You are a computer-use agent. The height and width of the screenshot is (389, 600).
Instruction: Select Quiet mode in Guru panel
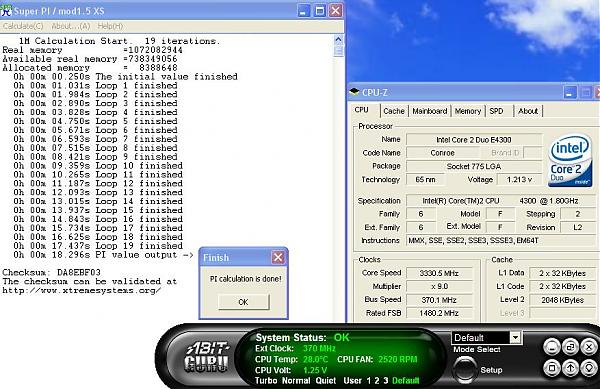coord(326,381)
